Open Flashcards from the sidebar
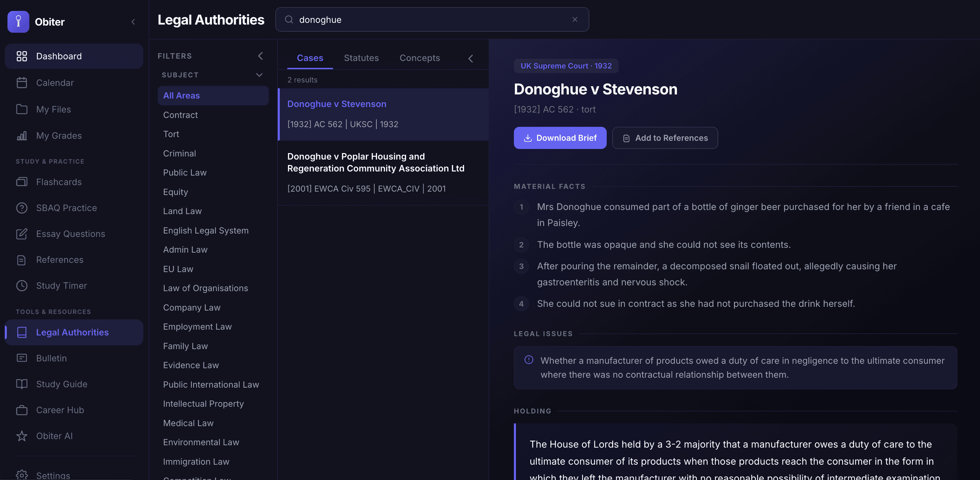The image size is (980, 480). click(74, 182)
